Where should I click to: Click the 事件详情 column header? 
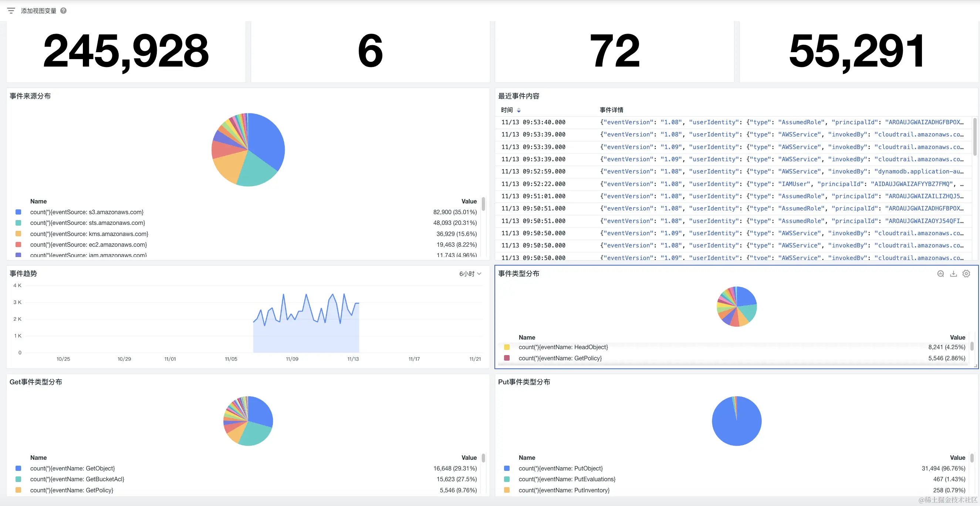pyautogui.click(x=611, y=110)
